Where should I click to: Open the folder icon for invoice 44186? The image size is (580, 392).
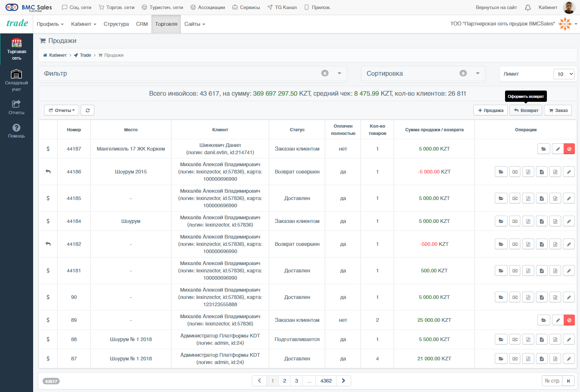501,172
